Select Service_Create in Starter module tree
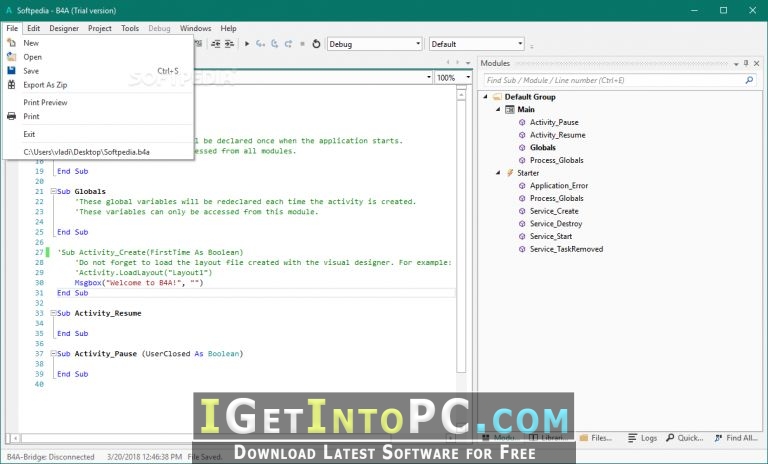The image size is (768, 464). pos(554,211)
